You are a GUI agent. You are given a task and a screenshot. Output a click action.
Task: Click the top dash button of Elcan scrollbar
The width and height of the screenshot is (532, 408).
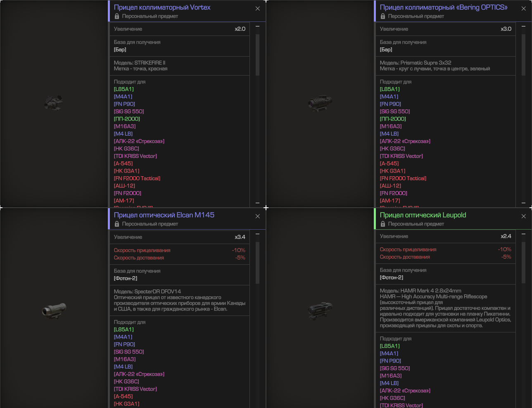257,234
